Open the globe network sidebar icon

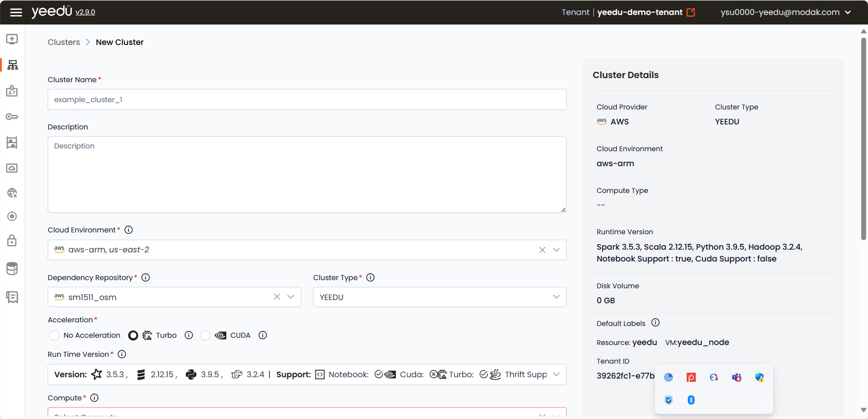pyautogui.click(x=12, y=193)
